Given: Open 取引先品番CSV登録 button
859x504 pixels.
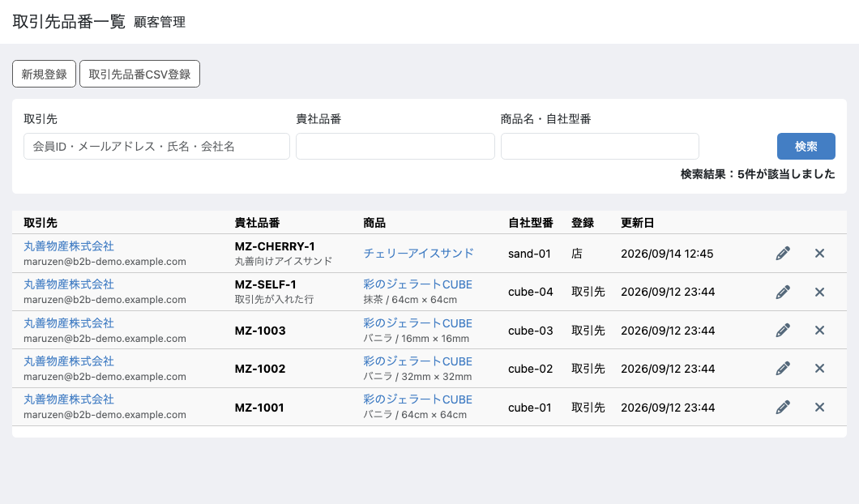Looking at the screenshot, I should click(x=139, y=74).
